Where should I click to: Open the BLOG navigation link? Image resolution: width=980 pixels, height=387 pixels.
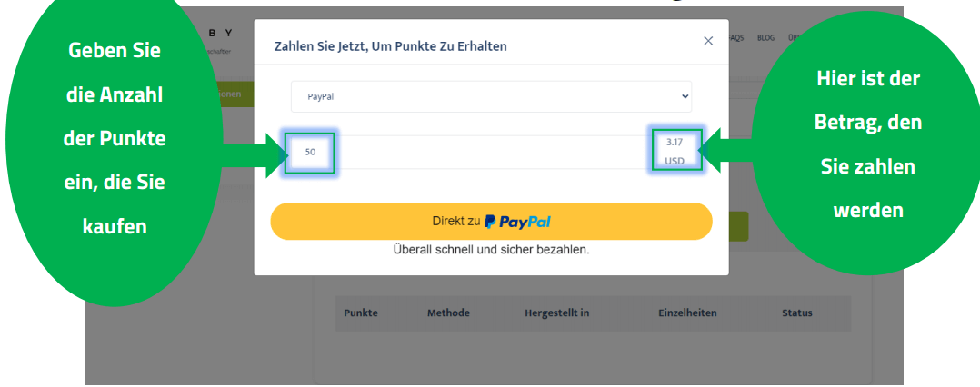point(765,38)
